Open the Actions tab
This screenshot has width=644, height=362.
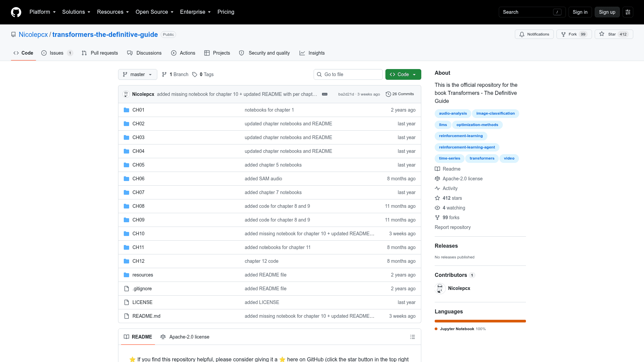coord(183,53)
